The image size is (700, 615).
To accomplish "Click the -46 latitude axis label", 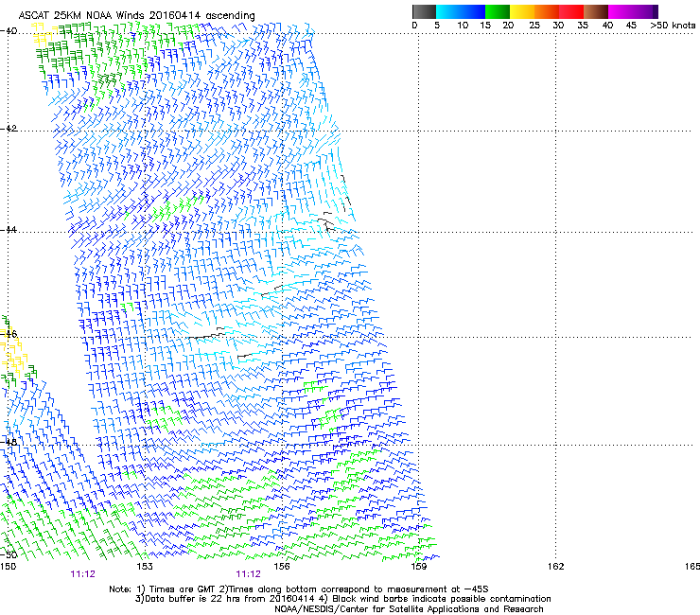I will 9,334.
